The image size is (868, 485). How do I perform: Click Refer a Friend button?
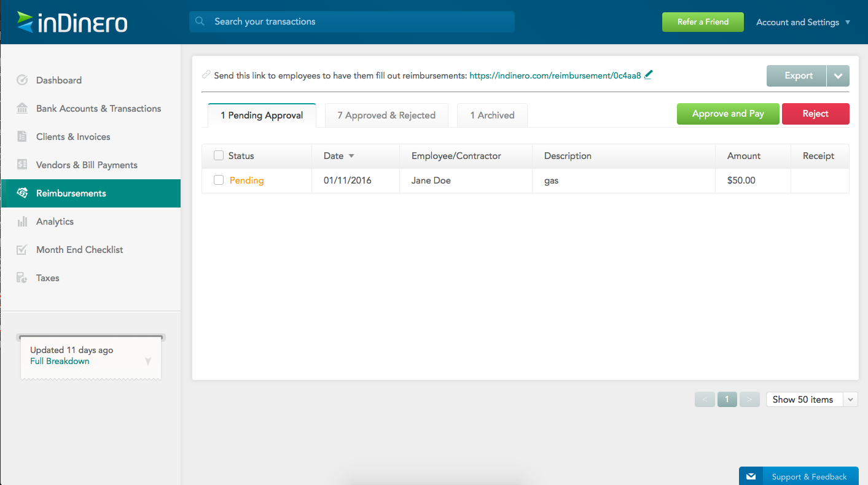(703, 22)
